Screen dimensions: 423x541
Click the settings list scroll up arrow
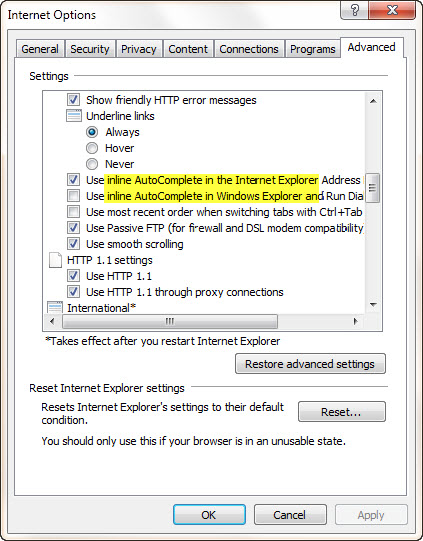point(373,101)
